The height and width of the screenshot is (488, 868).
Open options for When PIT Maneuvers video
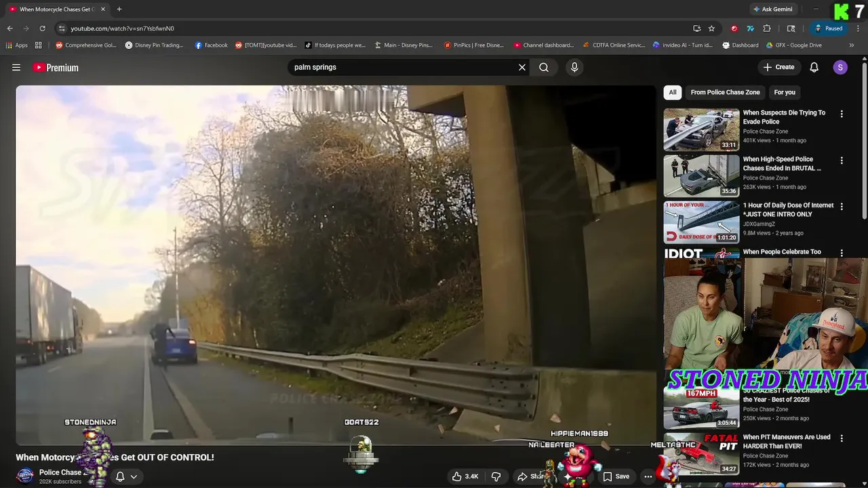click(x=842, y=439)
